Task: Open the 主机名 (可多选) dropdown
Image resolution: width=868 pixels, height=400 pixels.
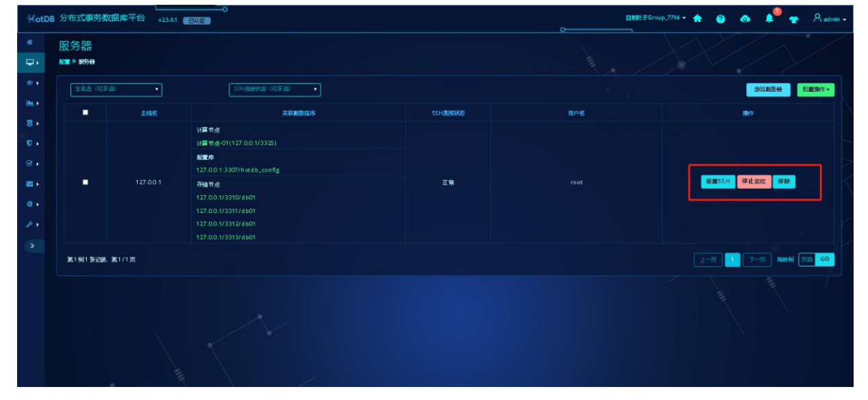Action: (x=116, y=89)
